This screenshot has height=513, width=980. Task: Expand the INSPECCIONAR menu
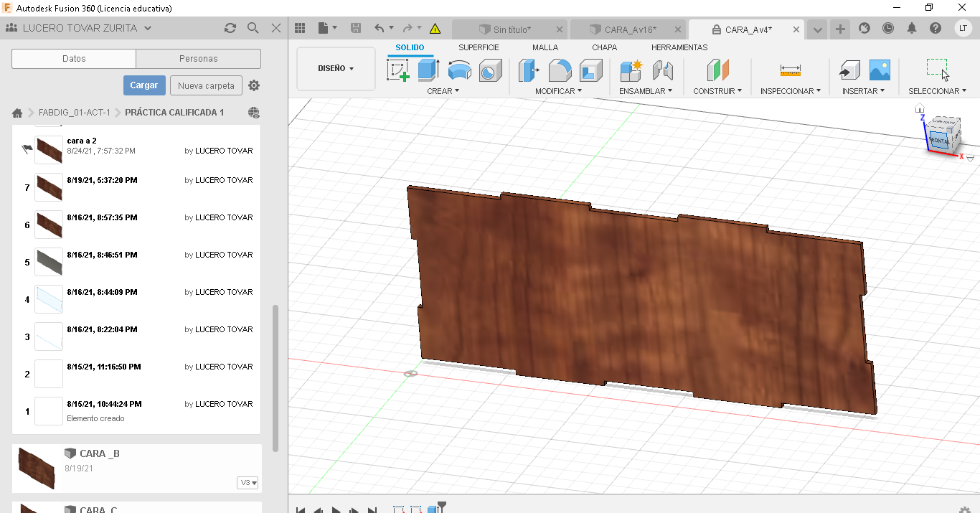click(x=791, y=91)
